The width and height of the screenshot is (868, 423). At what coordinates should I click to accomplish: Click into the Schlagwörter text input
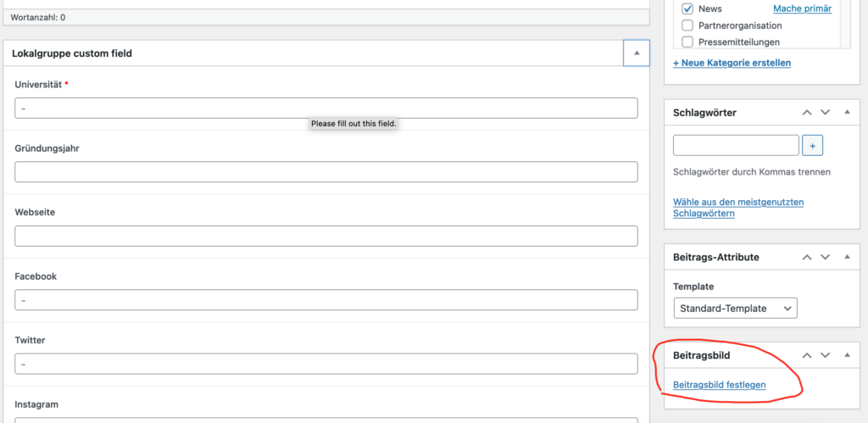tap(737, 146)
